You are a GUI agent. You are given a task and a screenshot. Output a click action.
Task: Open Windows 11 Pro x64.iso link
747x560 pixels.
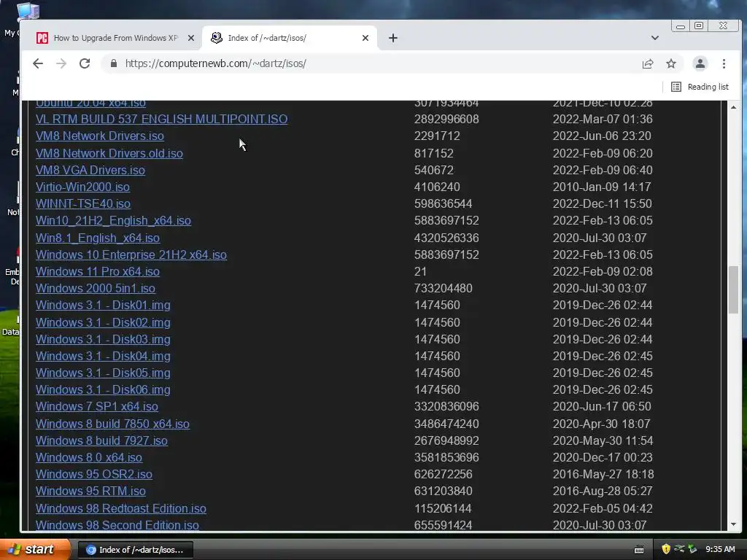point(98,271)
